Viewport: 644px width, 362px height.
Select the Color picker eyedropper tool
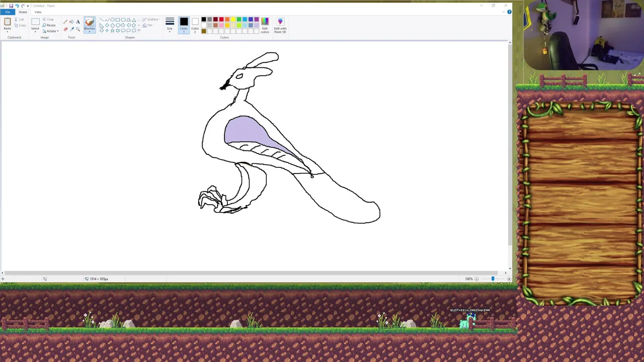click(x=71, y=29)
